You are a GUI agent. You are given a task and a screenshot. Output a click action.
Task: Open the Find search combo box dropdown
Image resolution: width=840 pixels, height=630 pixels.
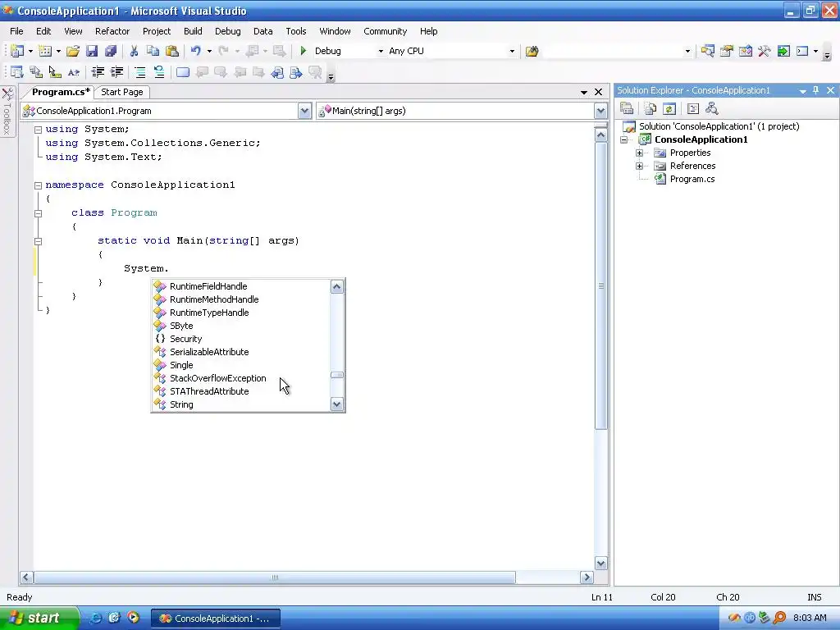[687, 52]
